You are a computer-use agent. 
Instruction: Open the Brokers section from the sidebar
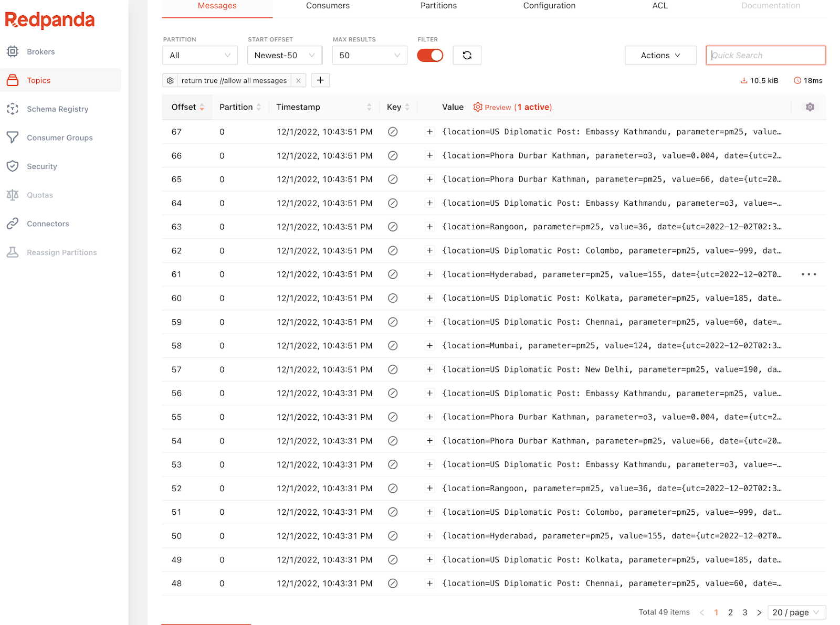coord(40,51)
